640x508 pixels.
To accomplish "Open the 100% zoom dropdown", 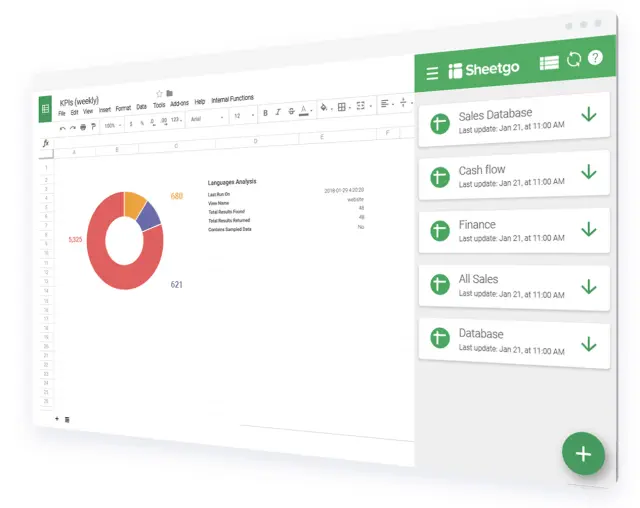I will 113,125.
